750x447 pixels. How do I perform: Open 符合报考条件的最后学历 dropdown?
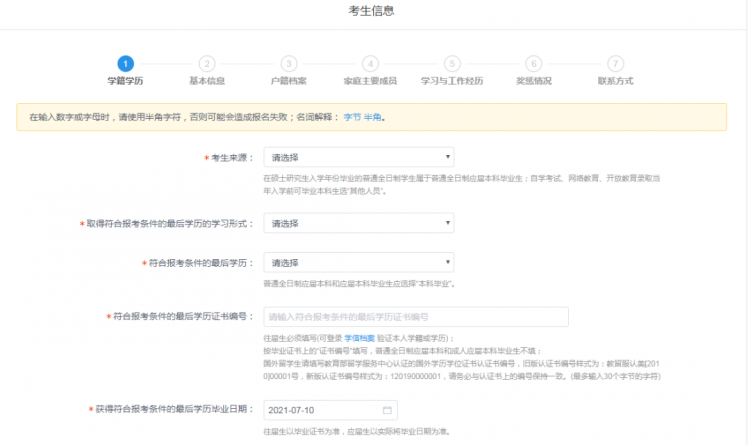point(359,262)
